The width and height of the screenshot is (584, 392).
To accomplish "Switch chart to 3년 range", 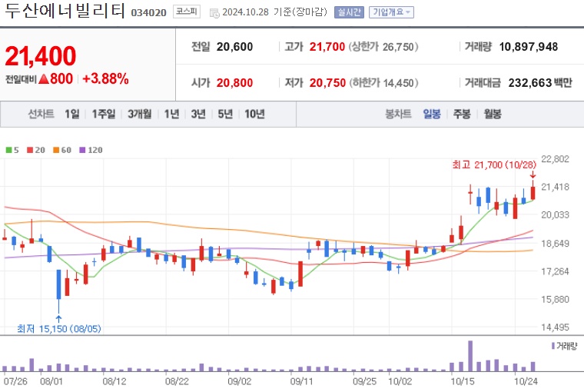I will pos(198,114).
